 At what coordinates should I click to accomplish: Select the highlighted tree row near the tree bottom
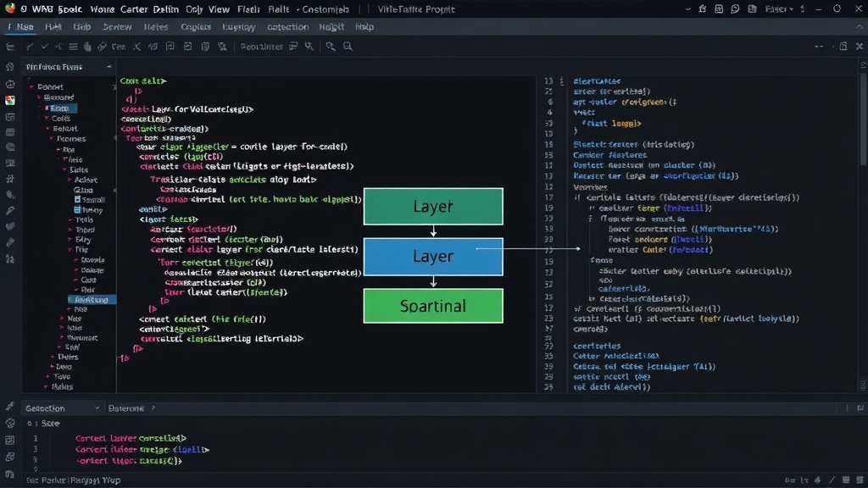coord(92,299)
